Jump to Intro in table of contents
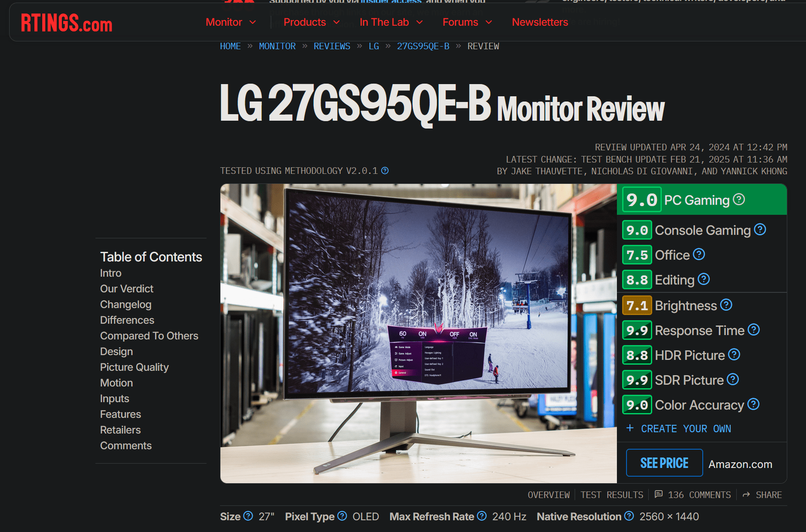Image resolution: width=806 pixels, height=532 pixels. coord(111,273)
